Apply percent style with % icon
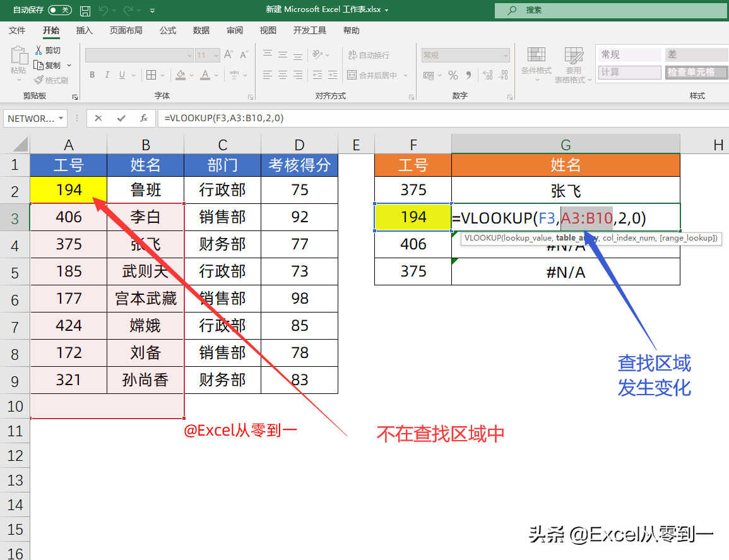The height and width of the screenshot is (560, 729). (453, 75)
